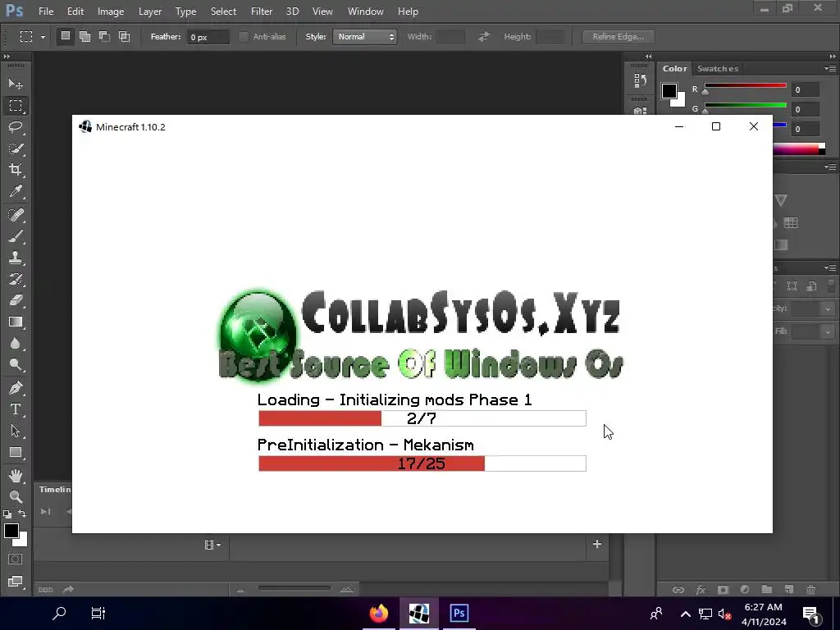
Task: Open the Layers panel options menu
Action: 830,267
